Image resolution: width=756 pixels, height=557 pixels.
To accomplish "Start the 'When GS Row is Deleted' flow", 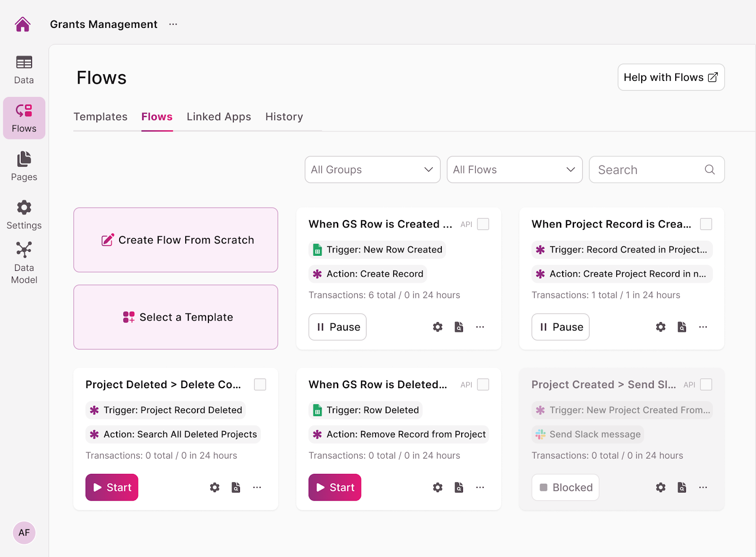I will [335, 487].
